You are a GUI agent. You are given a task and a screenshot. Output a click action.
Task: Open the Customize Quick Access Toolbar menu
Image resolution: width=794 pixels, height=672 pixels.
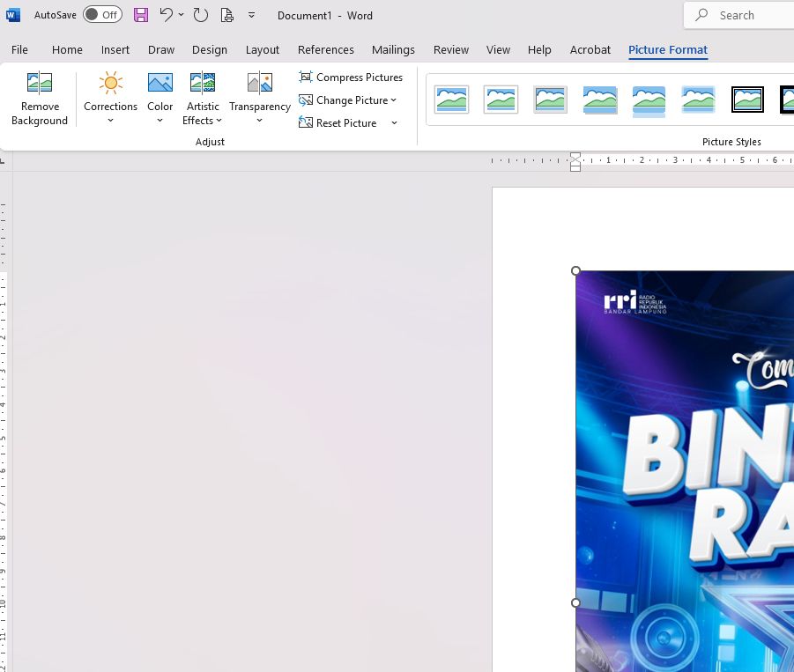pos(252,15)
